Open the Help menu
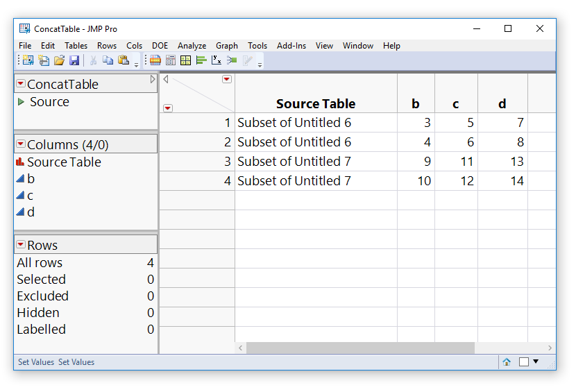This screenshot has width=576, height=392. pyautogui.click(x=391, y=46)
